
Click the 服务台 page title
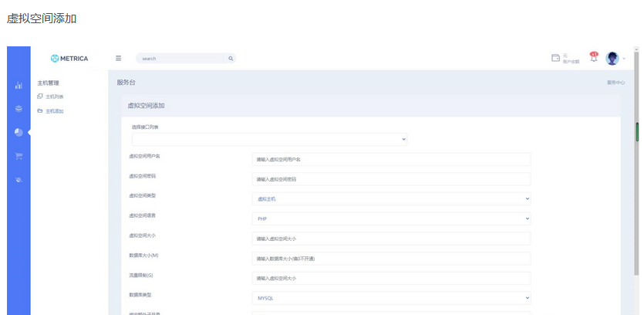tap(126, 83)
